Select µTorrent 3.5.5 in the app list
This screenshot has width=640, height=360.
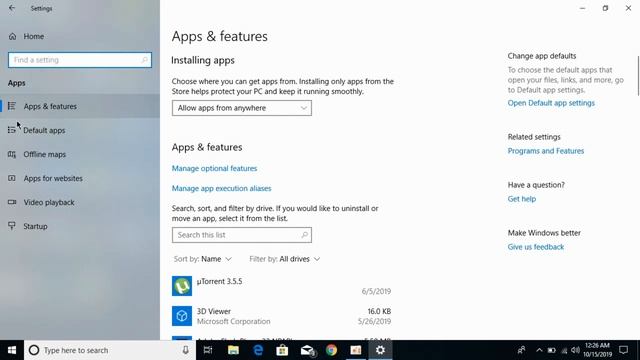point(281,286)
